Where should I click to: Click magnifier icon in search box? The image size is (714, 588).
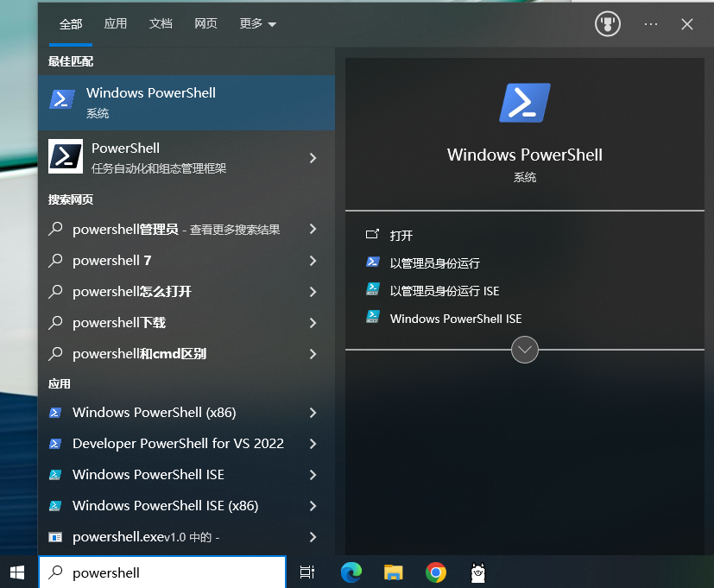click(55, 572)
